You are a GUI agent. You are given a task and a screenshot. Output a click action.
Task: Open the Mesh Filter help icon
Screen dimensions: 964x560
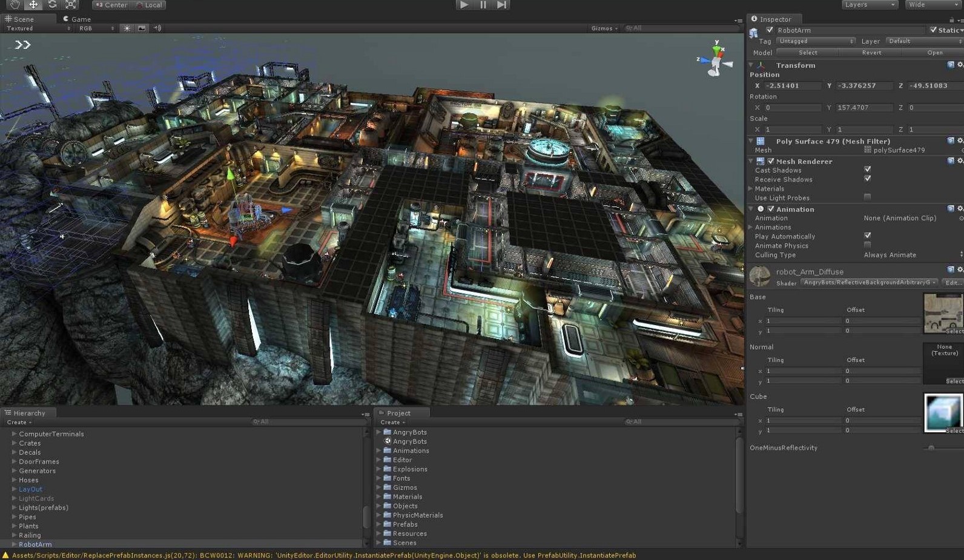tap(951, 140)
